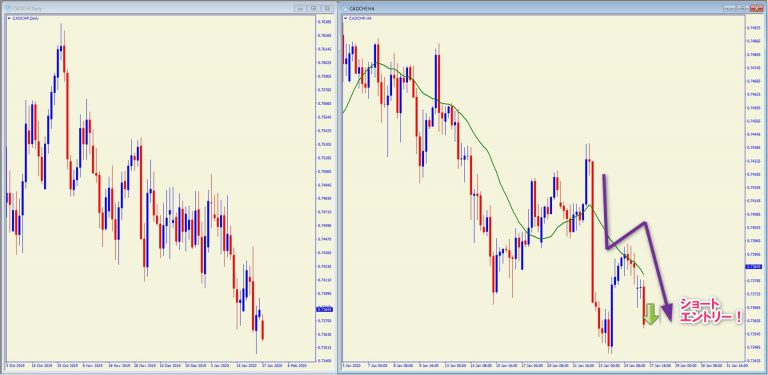Expand the triangle beside the CADCHF,H4 label

(x=346, y=18)
